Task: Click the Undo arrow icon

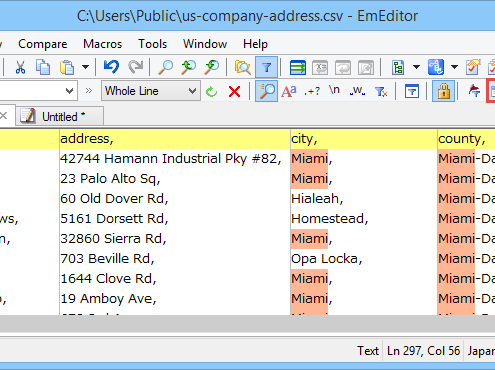Action: 111,67
